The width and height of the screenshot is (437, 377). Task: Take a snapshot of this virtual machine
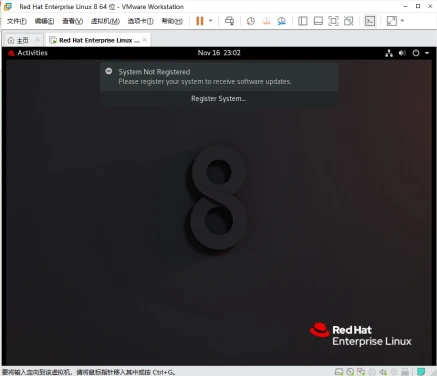pyautogui.click(x=251, y=21)
